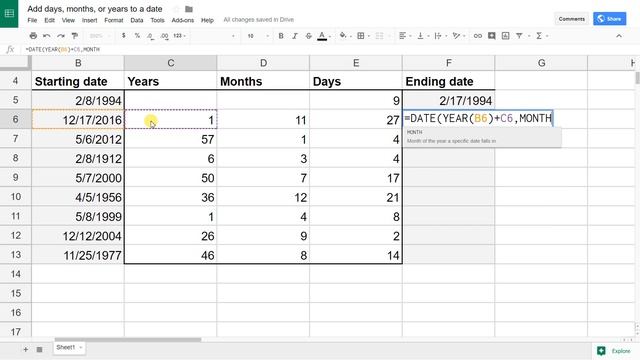Click the Insert chart icon

pyautogui.click(x=505, y=36)
